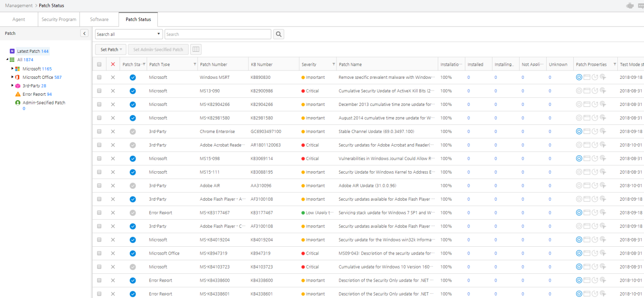Check the Windows MSRT row checkbox
The width and height of the screenshot is (644, 298).
99,77
